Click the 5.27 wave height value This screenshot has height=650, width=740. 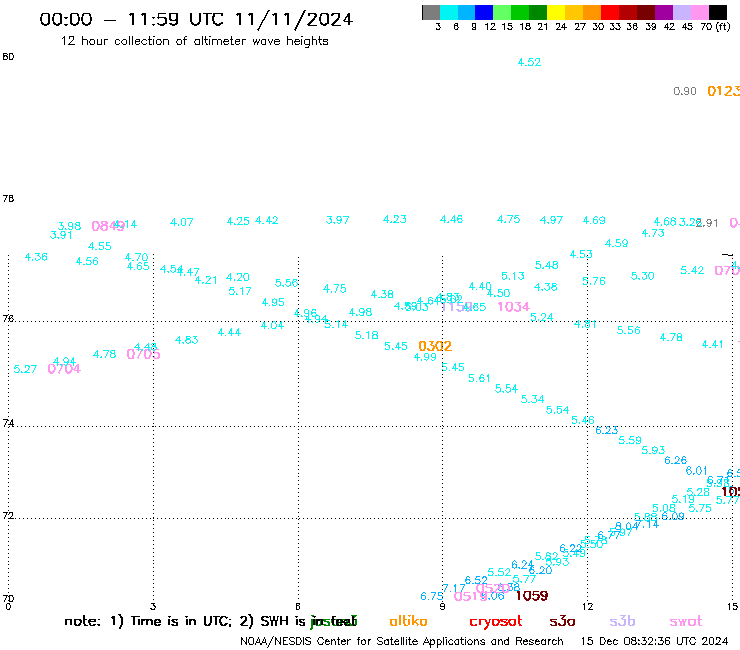(x=25, y=369)
